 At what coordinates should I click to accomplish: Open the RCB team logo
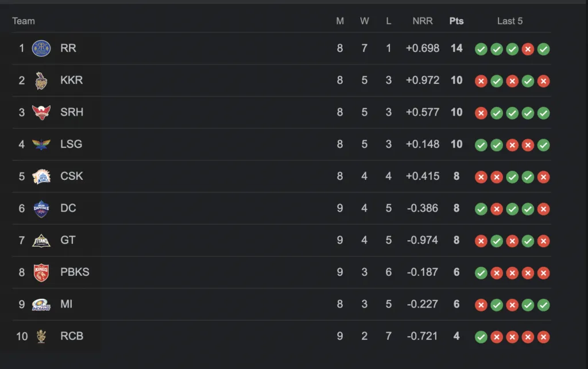click(x=41, y=336)
